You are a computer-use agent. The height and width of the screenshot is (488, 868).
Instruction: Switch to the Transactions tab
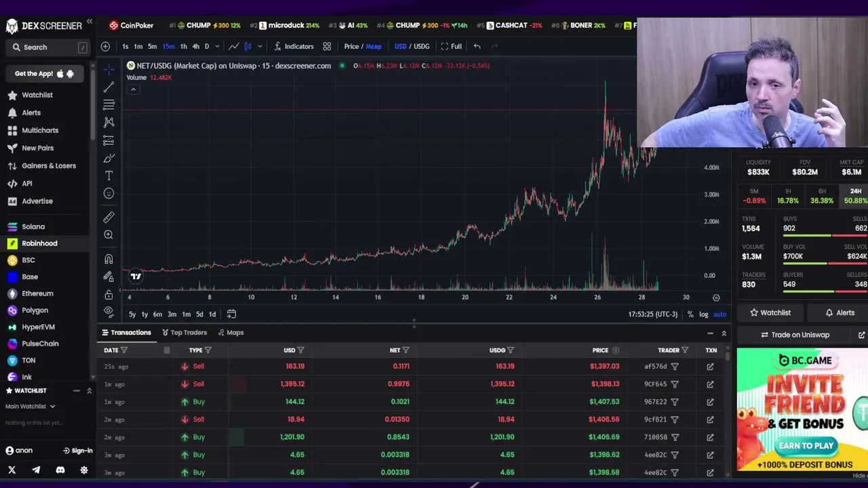(126, 333)
